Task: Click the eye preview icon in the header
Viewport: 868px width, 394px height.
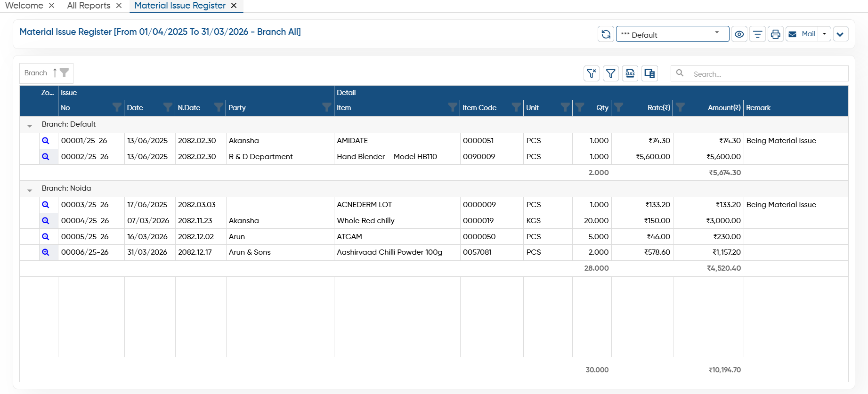Action: tap(739, 34)
